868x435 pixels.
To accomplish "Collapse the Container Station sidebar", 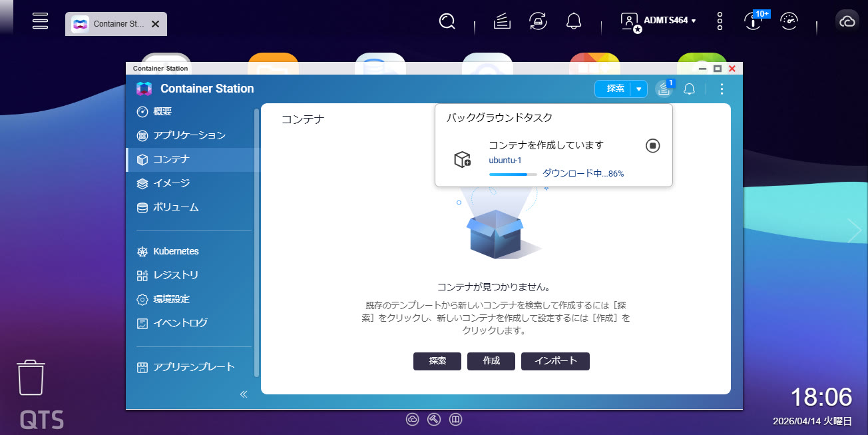I will pyautogui.click(x=244, y=394).
